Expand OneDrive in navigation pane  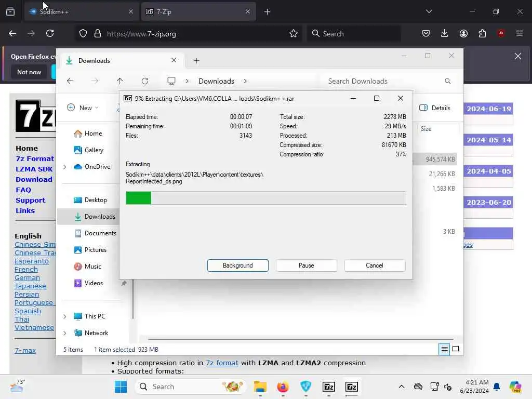[65, 167]
